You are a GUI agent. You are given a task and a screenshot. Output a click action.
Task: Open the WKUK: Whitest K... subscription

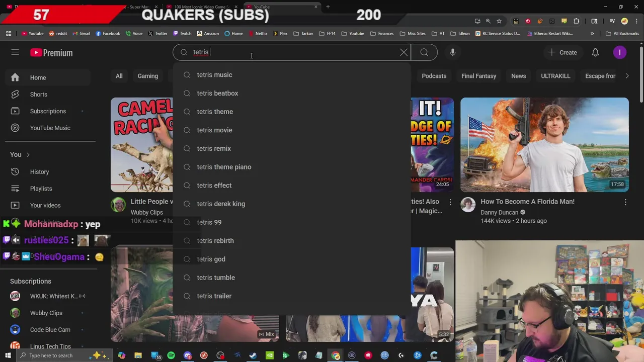(48, 296)
